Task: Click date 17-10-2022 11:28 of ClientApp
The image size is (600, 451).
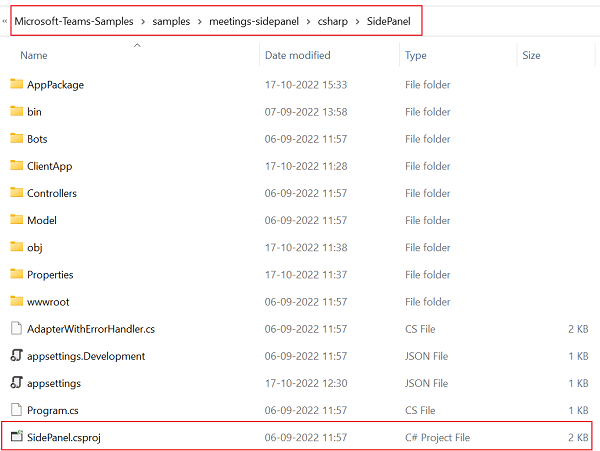Action: point(306,166)
